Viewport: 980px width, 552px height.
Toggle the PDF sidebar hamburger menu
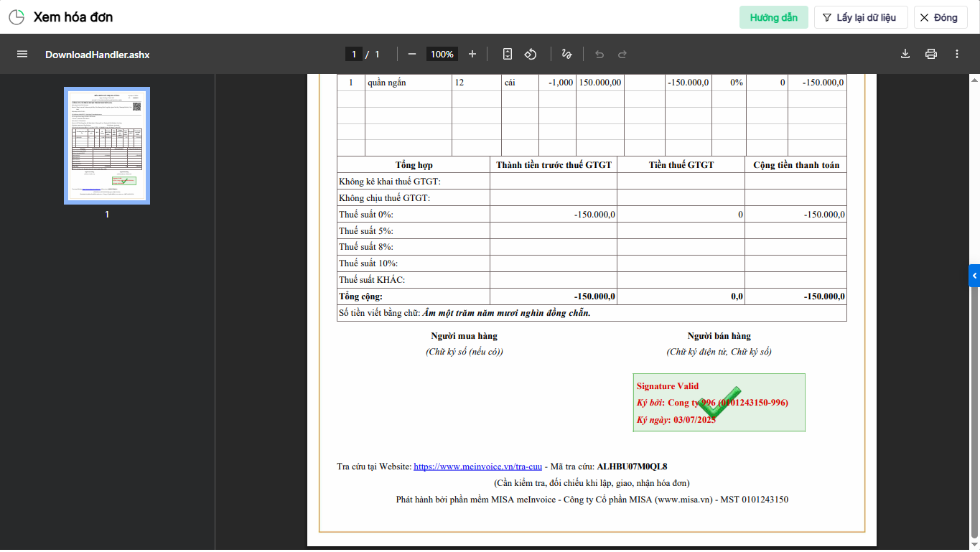click(x=22, y=55)
